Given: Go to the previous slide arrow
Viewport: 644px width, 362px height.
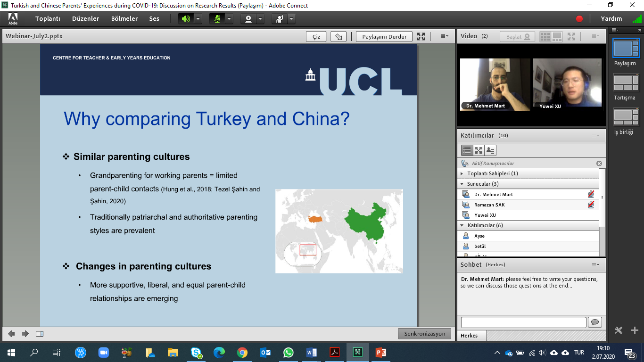Looking at the screenshot, I should [x=11, y=334].
